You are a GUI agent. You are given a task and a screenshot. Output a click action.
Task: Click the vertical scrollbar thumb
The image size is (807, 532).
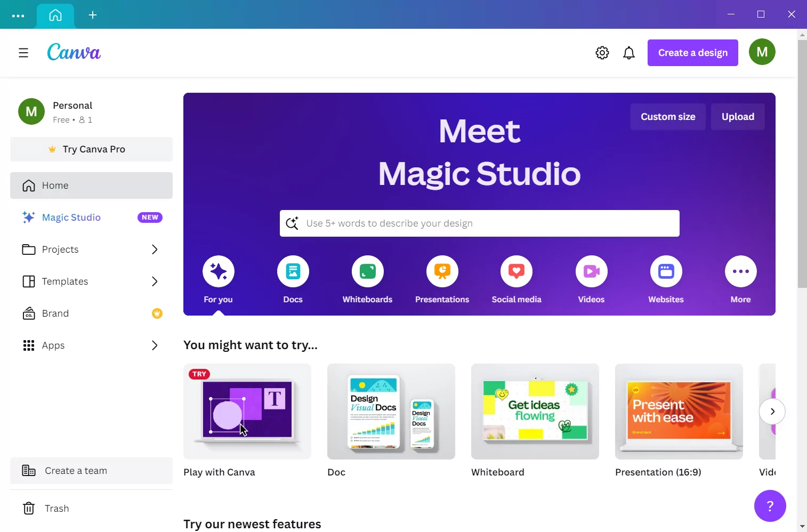(802, 164)
